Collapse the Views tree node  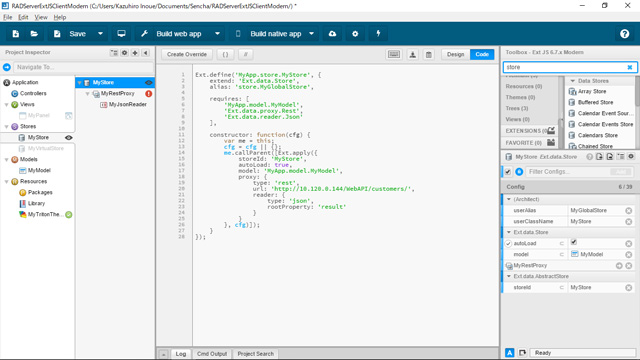point(7,104)
